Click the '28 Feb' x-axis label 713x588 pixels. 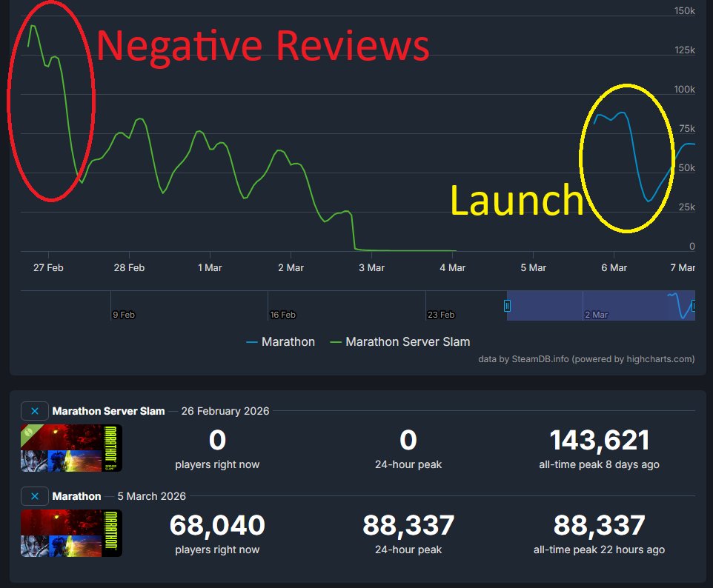coord(129,267)
